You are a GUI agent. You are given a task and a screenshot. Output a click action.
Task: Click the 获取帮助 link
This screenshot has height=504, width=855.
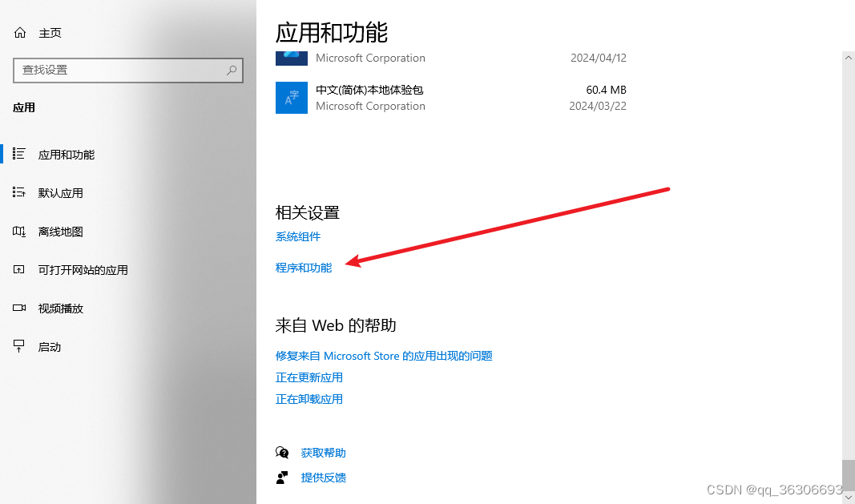(x=324, y=453)
